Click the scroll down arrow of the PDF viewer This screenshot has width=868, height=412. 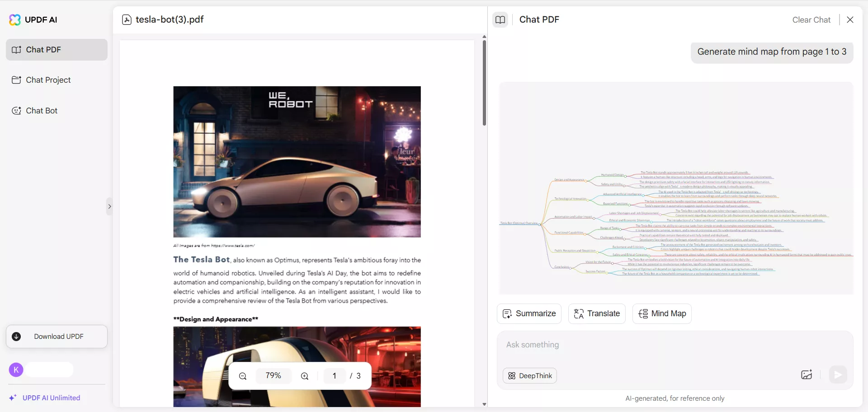point(484,404)
